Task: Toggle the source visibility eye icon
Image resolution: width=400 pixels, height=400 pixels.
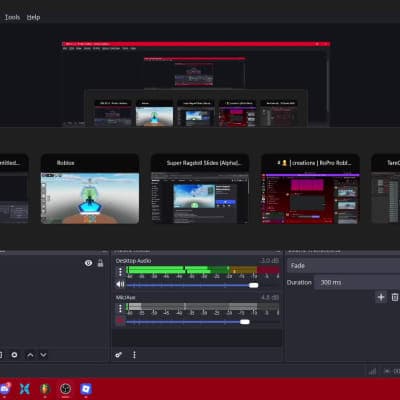Action: [88, 263]
